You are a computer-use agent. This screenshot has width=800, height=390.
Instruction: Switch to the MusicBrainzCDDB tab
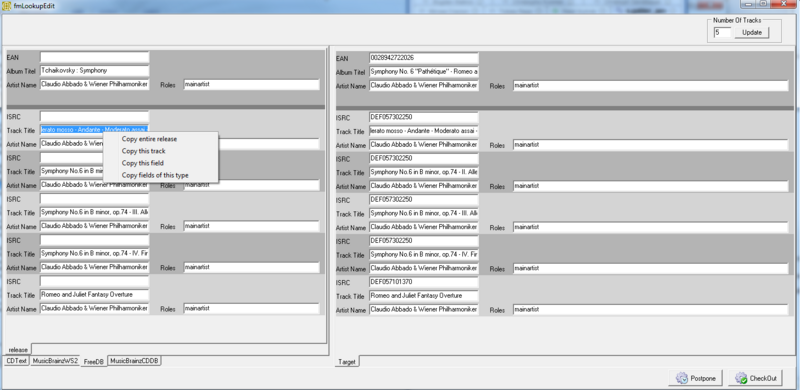click(135, 361)
